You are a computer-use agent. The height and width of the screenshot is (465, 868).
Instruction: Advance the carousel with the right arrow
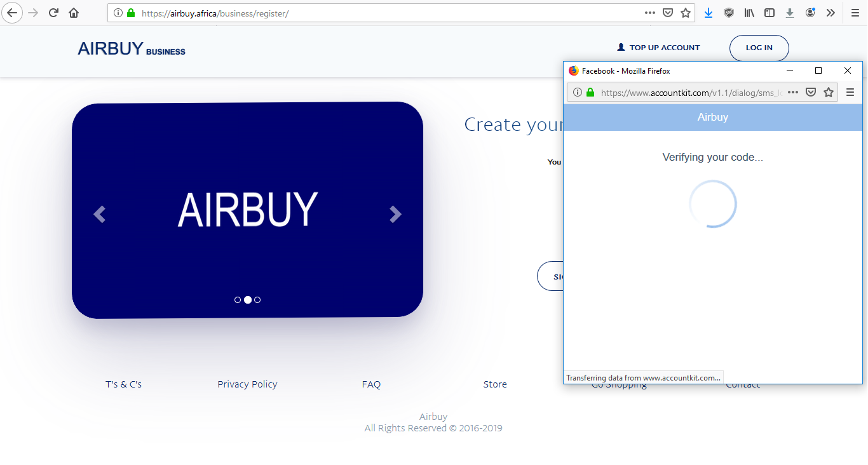tap(395, 215)
